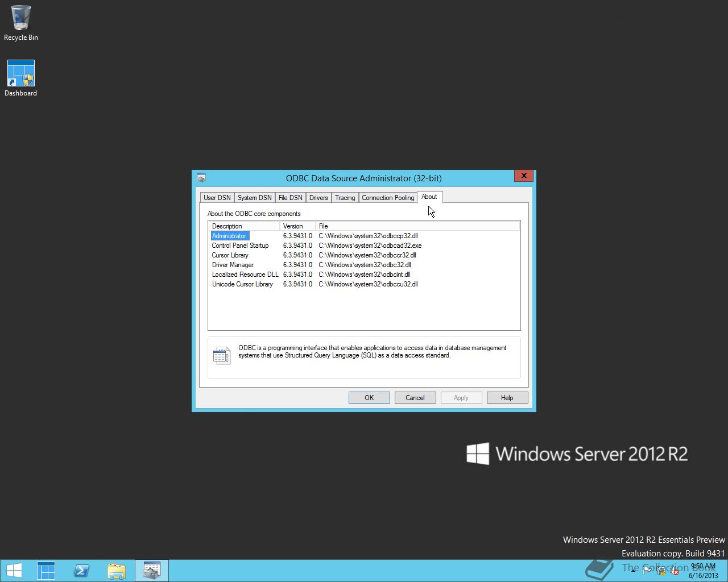Click the Start button on taskbar
728x582 pixels.
[14, 571]
